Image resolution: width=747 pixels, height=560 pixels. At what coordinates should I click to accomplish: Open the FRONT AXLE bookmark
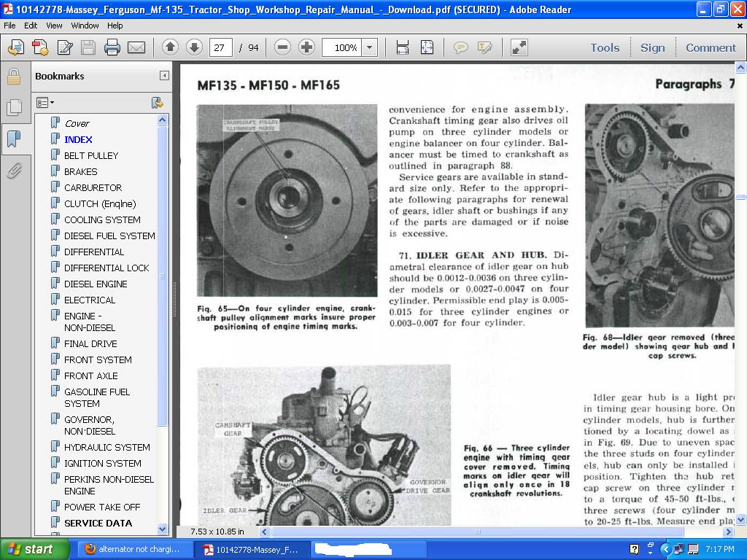tap(90, 376)
